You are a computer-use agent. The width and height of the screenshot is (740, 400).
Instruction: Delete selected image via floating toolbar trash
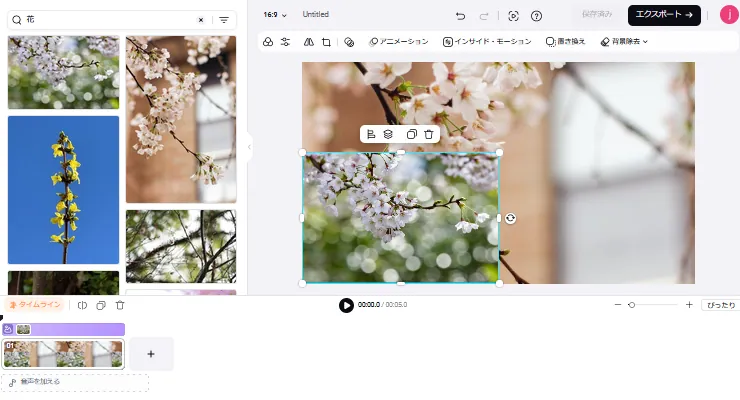[429, 134]
